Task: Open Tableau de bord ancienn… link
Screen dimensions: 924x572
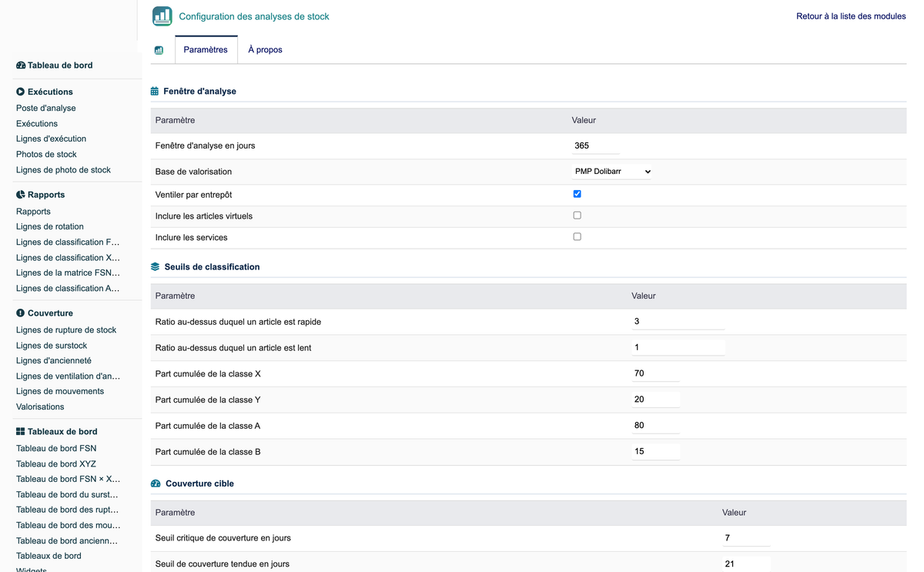Action: (x=67, y=541)
